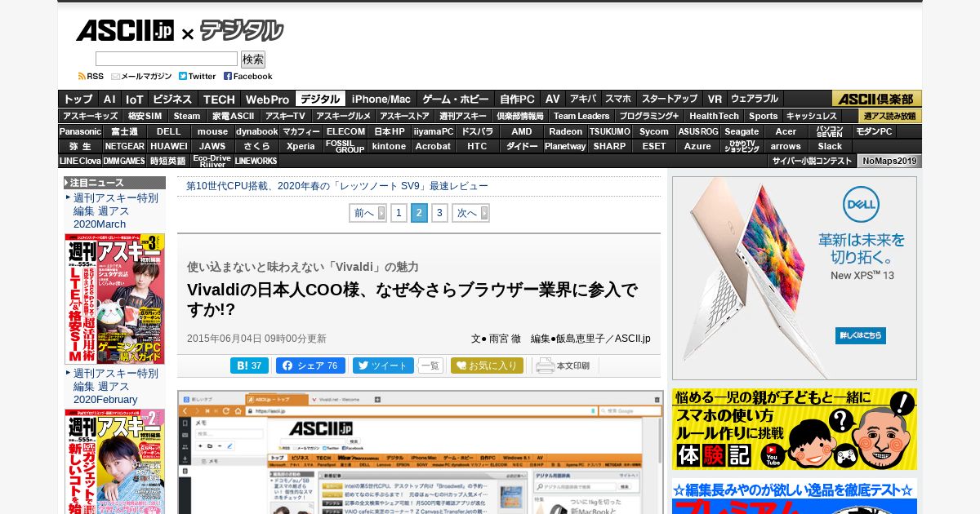This screenshot has height=514, width=980.
Task: Open the ASCII倶楽部 banner button
Action: pyautogui.click(x=876, y=99)
